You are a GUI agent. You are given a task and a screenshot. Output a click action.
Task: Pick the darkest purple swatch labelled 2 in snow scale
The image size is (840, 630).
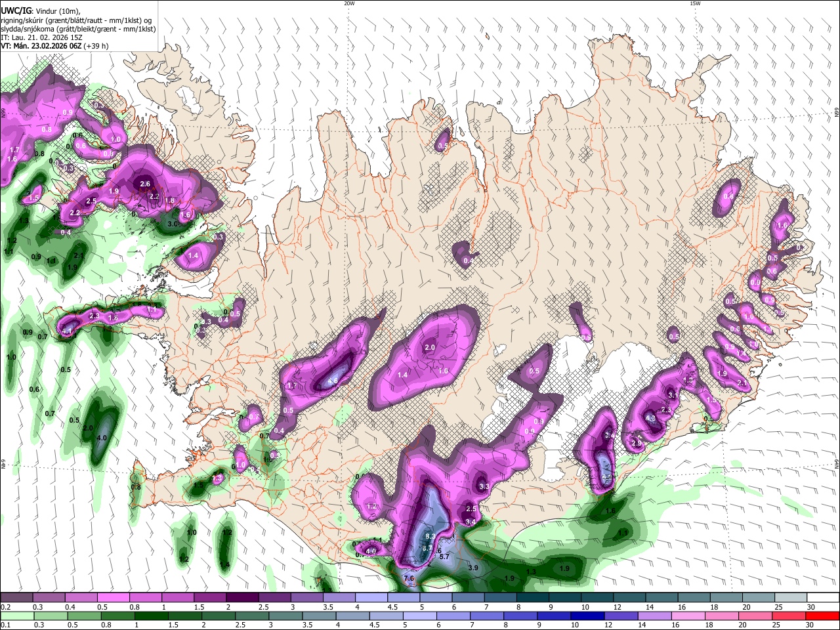tap(242, 598)
